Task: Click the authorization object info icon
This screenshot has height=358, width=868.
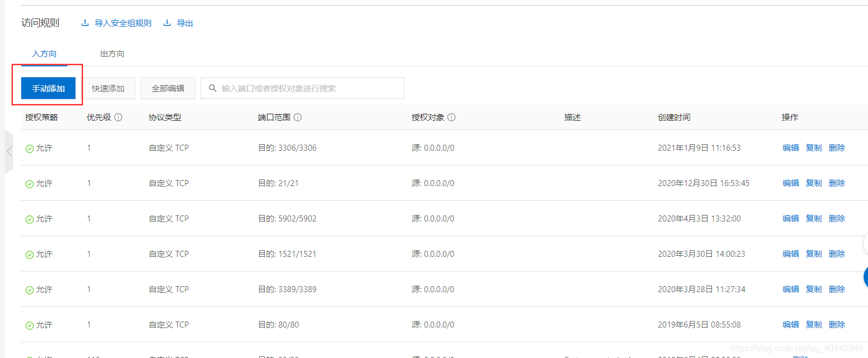Action: (451, 117)
